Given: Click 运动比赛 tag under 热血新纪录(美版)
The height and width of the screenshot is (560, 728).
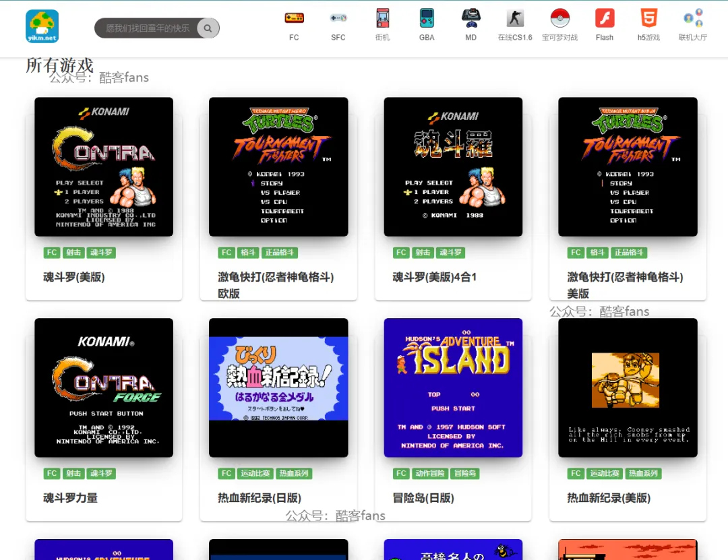Looking at the screenshot, I should coord(605,474).
